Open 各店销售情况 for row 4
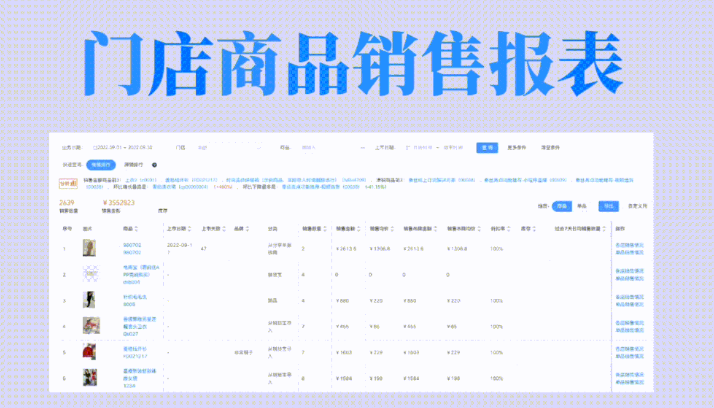This screenshot has width=714, height=408. (630, 323)
